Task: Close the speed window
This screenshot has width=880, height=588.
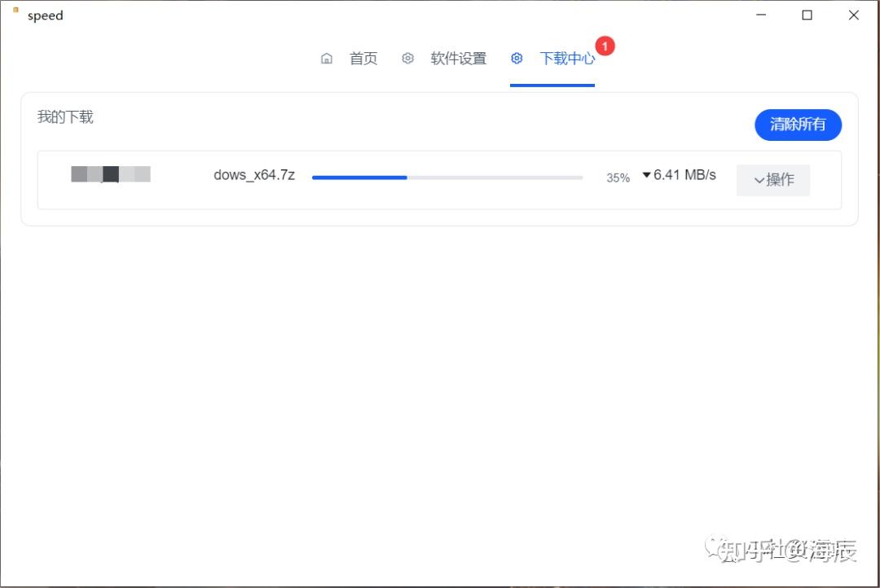Action: [x=854, y=15]
